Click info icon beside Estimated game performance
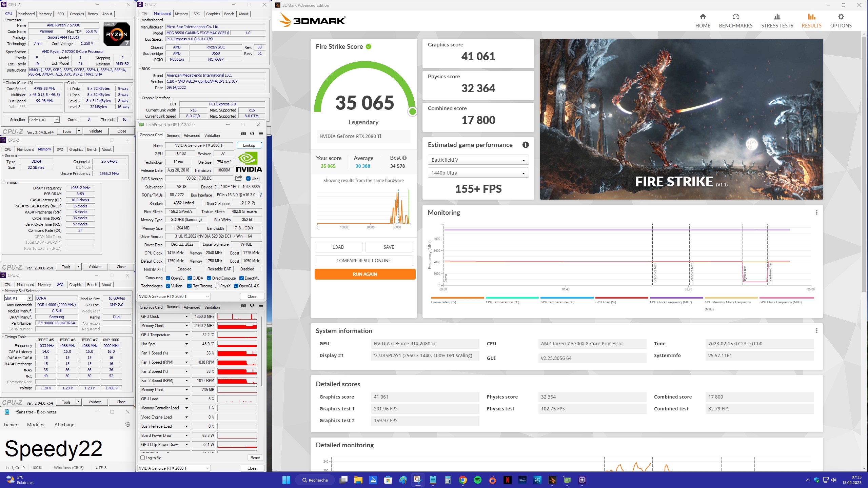This screenshot has height=488, width=868. pyautogui.click(x=526, y=145)
